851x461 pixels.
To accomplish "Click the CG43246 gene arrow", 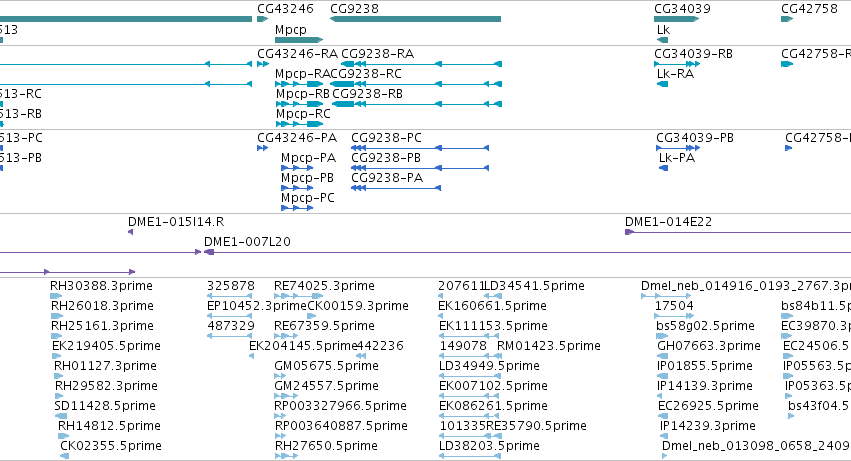I will 263,20.
